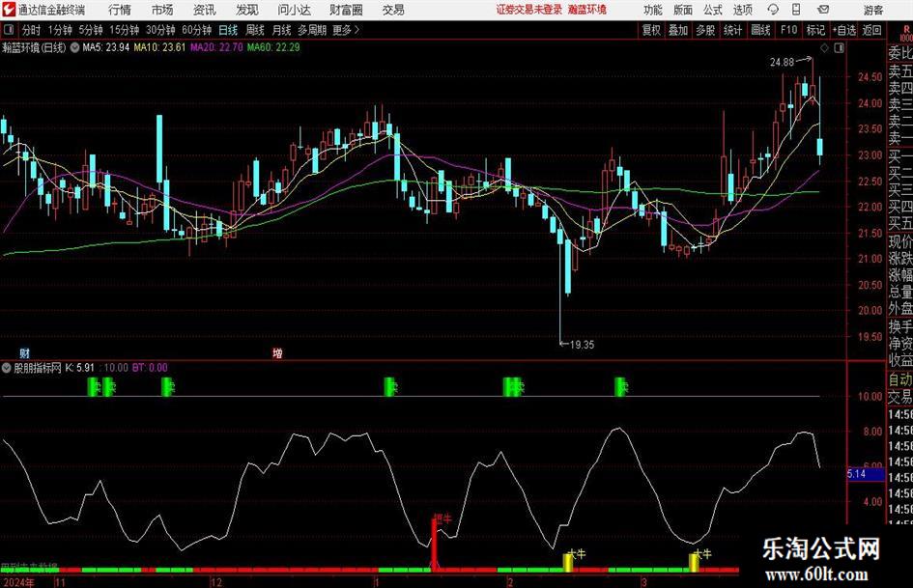Click the 财 marker icon on chart
Screen dimensions: 913x588
click(24, 352)
